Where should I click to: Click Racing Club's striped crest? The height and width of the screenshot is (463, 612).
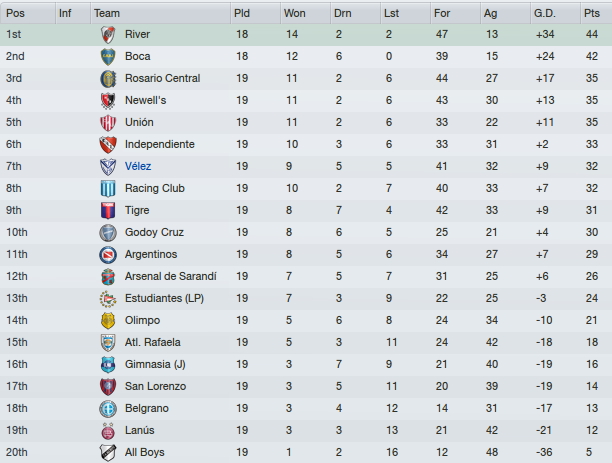coord(108,189)
